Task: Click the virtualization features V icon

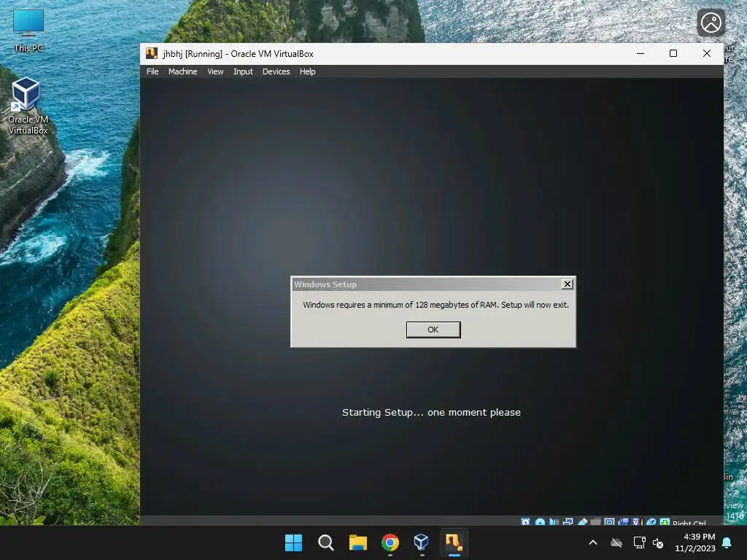Action: pyautogui.click(x=637, y=522)
